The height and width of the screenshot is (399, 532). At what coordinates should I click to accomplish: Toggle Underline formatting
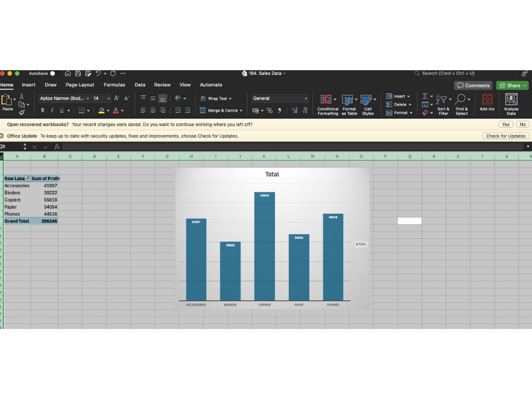[x=61, y=110]
